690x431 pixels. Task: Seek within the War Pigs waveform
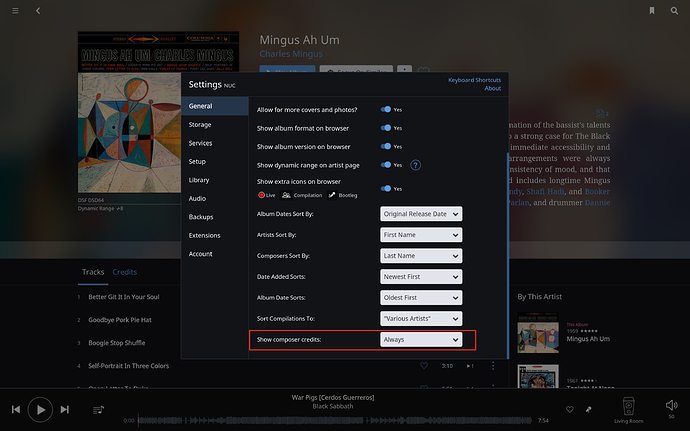(x=334, y=420)
